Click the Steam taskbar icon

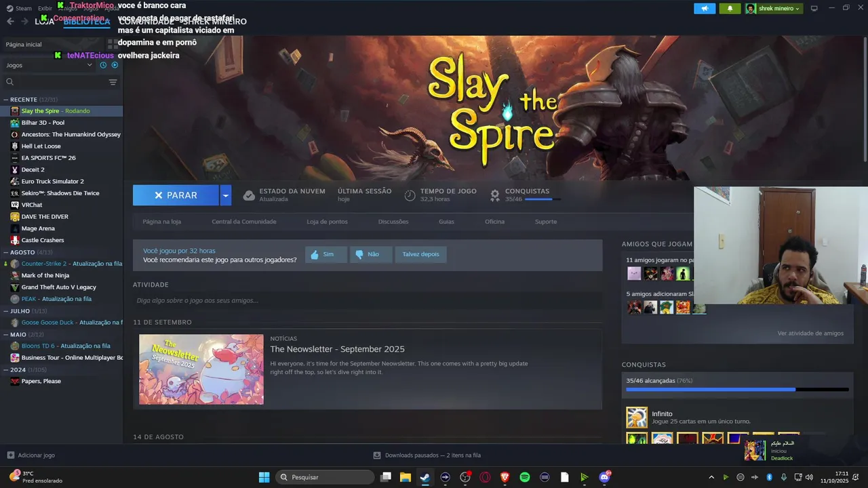click(425, 477)
